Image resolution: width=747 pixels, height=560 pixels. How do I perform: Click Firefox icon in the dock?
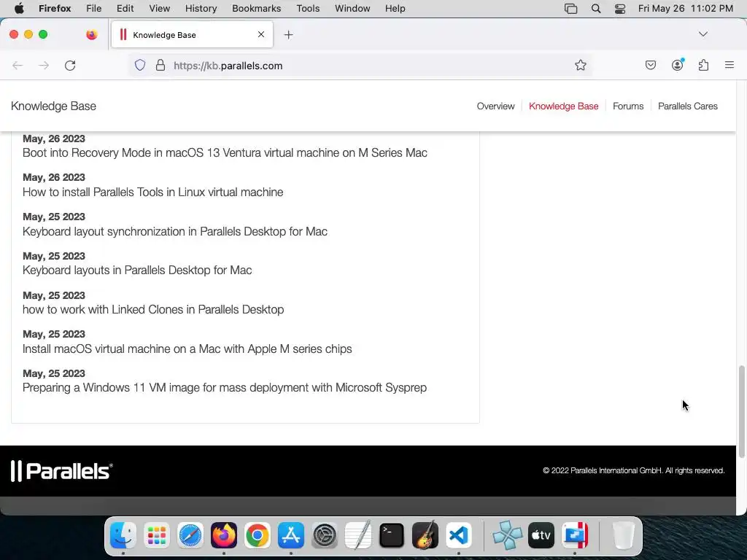[x=223, y=535]
